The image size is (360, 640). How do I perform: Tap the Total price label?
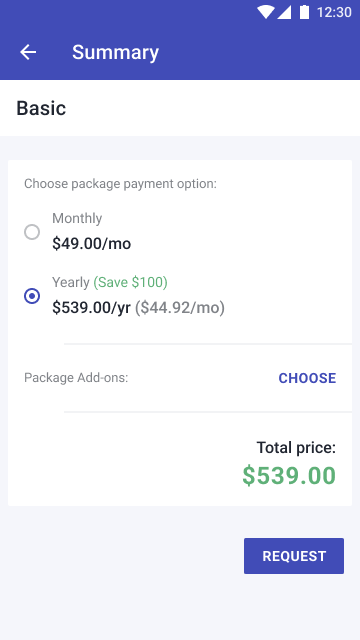pos(296,448)
